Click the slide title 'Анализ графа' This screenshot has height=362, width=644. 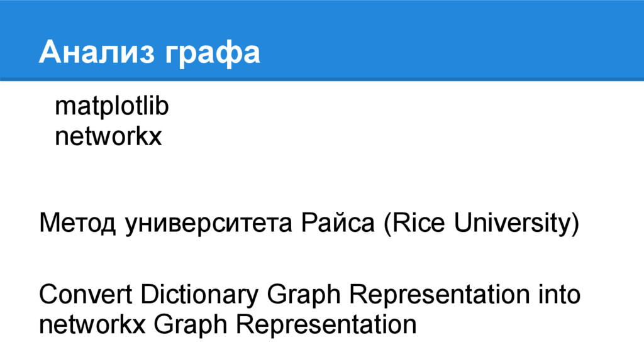[x=150, y=52]
